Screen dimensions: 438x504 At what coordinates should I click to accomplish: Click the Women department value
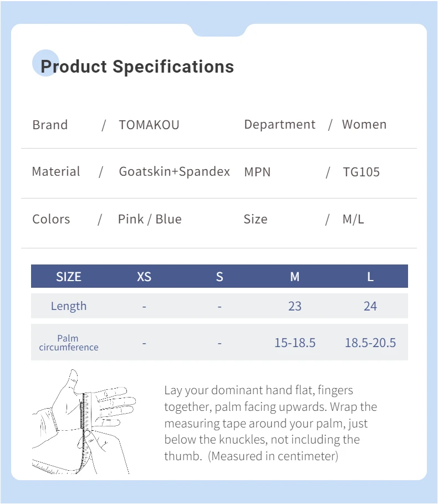click(x=364, y=124)
